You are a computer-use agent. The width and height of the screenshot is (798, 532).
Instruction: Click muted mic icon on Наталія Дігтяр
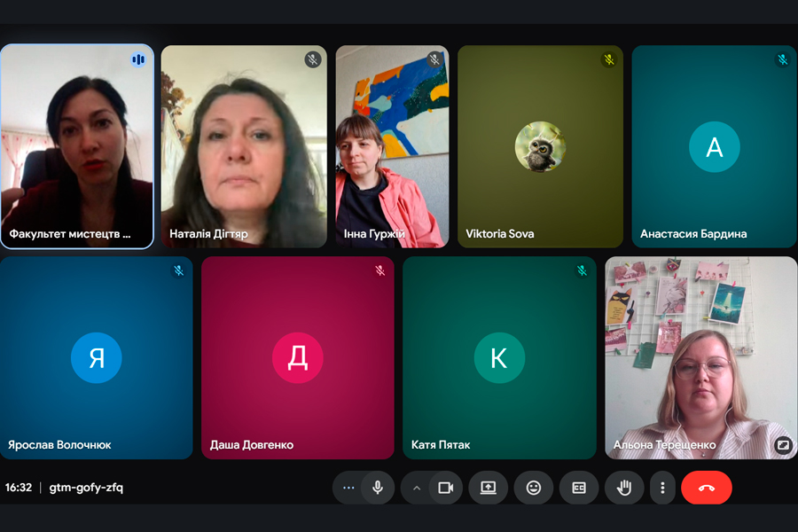coord(312,60)
